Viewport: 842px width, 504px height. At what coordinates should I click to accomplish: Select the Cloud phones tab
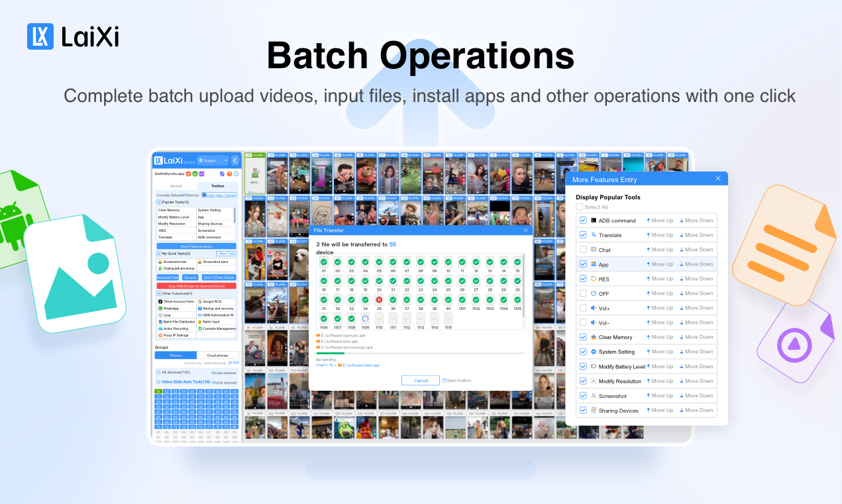pyautogui.click(x=217, y=356)
